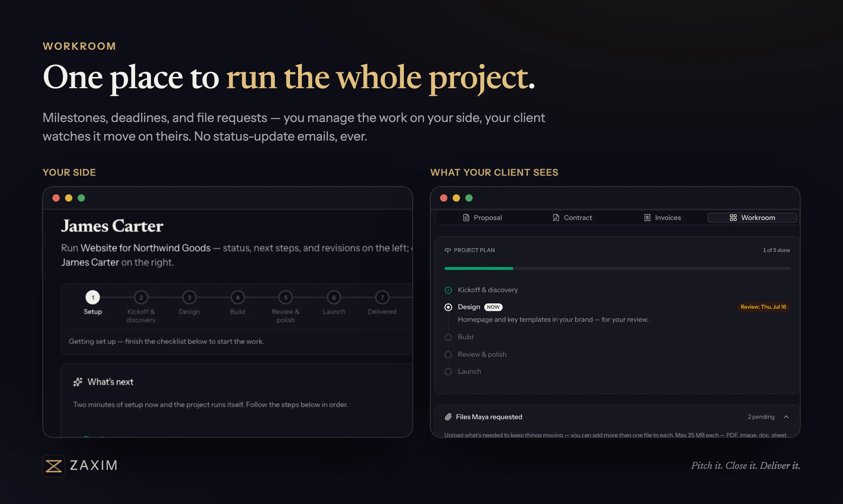Image resolution: width=843 pixels, height=504 pixels.
Task: Click the 1 of 5 done label
Action: pyautogui.click(x=776, y=250)
